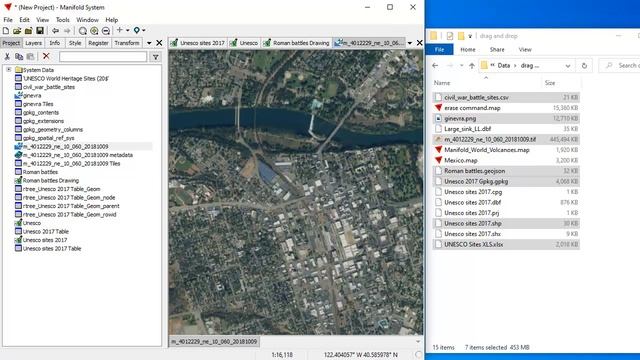Switch to Roman battles Drawing window tab
The height and width of the screenshot is (360, 640).
[296, 43]
